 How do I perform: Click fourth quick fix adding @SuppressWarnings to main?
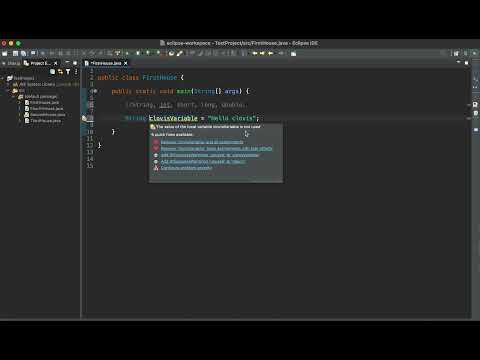(x=203, y=162)
